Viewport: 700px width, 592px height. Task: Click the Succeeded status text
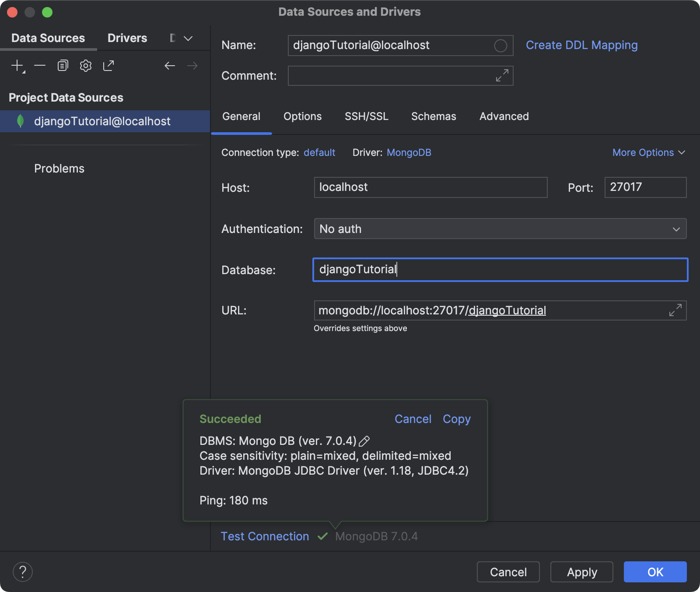pyautogui.click(x=230, y=419)
